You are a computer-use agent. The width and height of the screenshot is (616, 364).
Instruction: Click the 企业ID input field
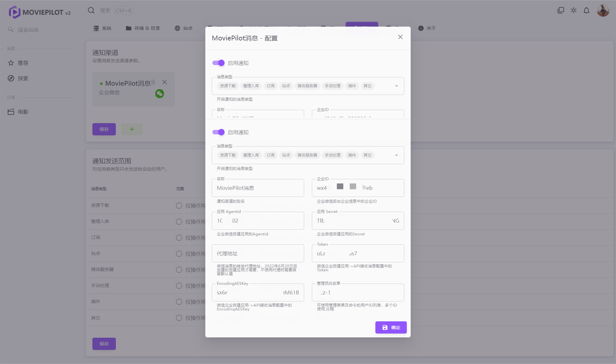[x=358, y=188]
